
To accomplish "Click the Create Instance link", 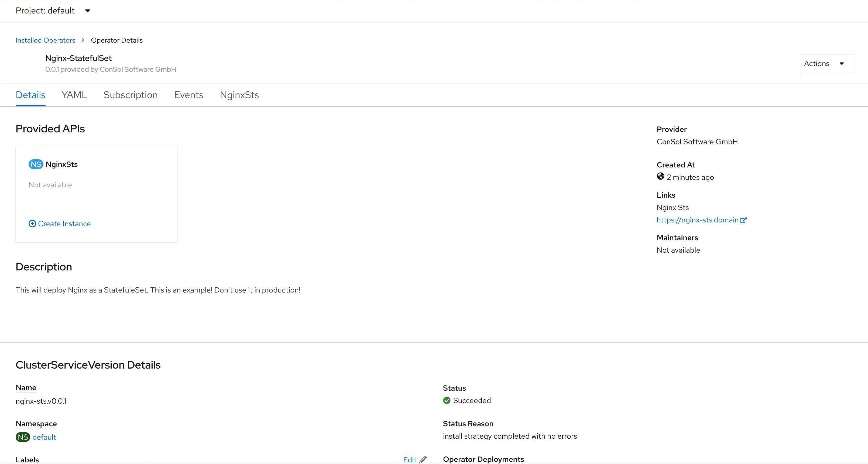I will [x=64, y=224].
